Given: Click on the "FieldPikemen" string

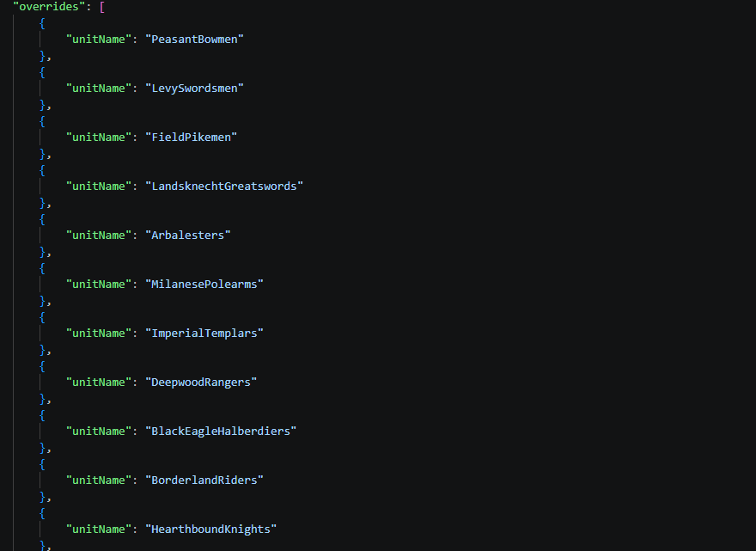Looking at the screenshot, I should pyautogui.click(x=191, y=137).
